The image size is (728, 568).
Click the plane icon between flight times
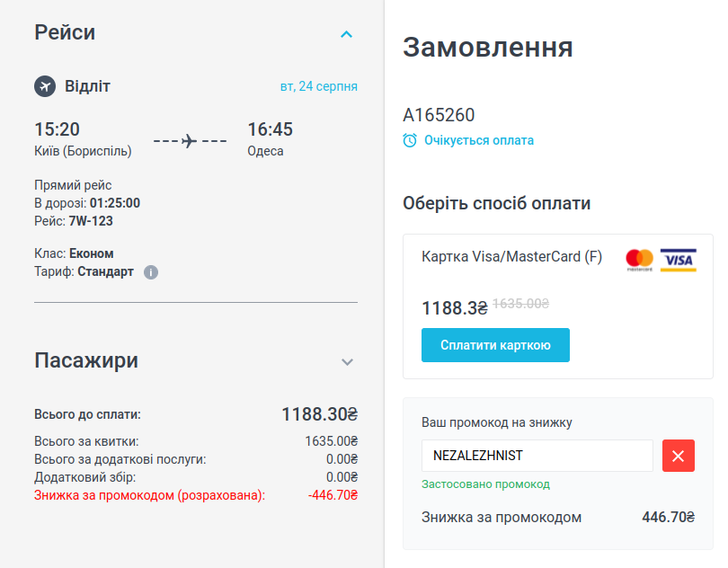tap(190, 141)
